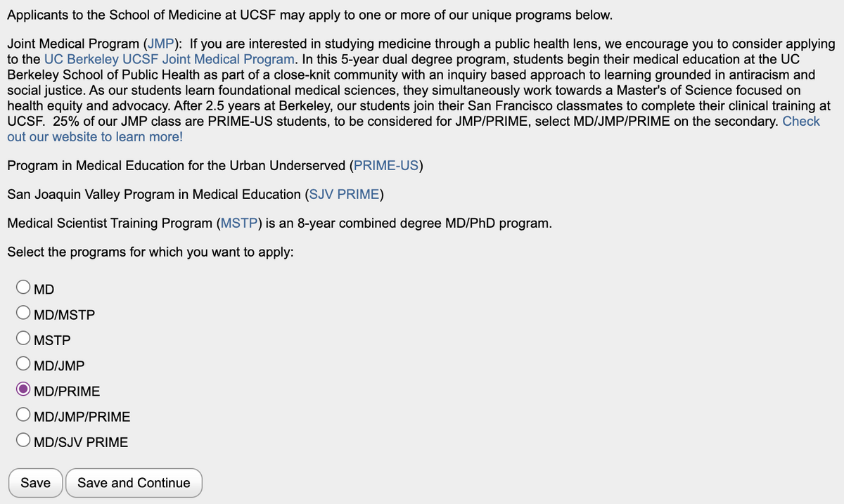Image resolution: width=844 pixels, height=504 pixels.
Task: Select the MSTP radio button
Action: click(x=24, y=339)
